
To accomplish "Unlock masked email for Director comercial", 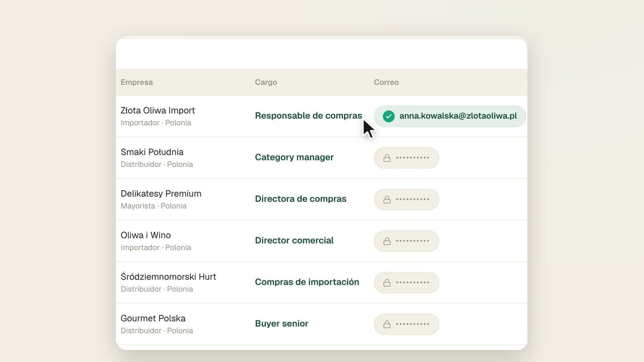I will [407, 241].
